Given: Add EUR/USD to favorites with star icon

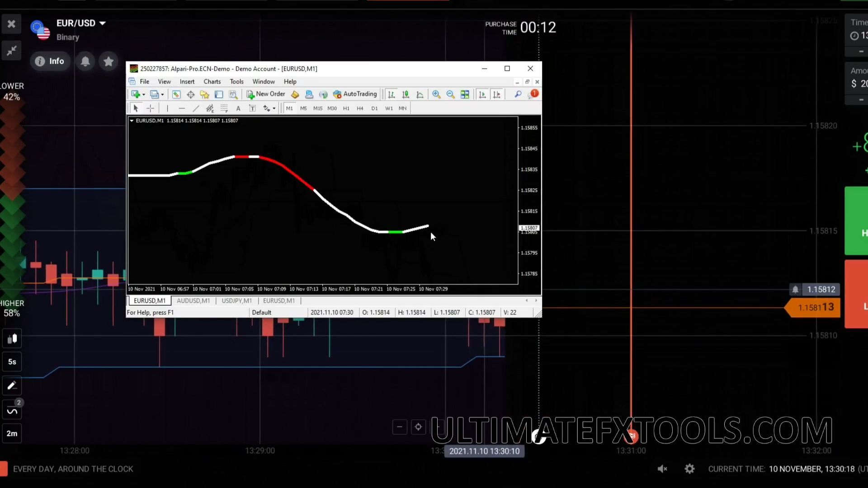Looking at the screenshot, I should [x=108, y=61].
